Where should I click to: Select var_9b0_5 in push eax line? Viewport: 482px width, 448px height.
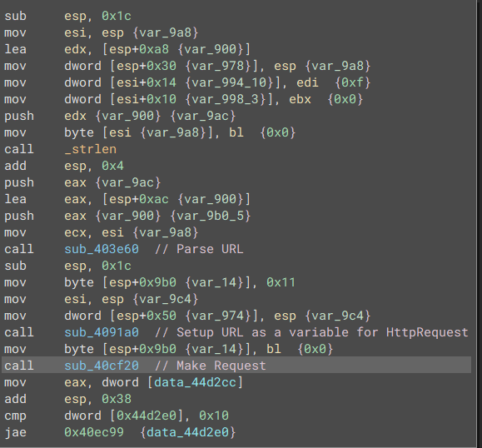tap(210, 216)
